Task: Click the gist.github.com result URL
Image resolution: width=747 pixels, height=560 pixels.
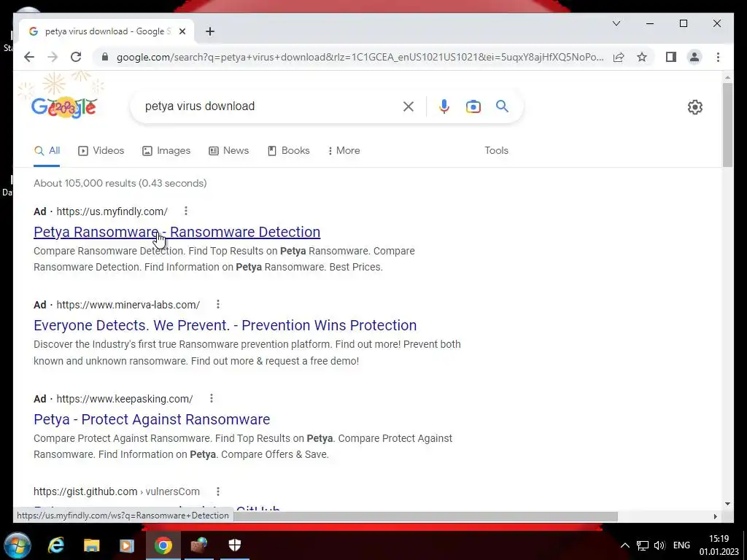Action: tap(116, 491)
